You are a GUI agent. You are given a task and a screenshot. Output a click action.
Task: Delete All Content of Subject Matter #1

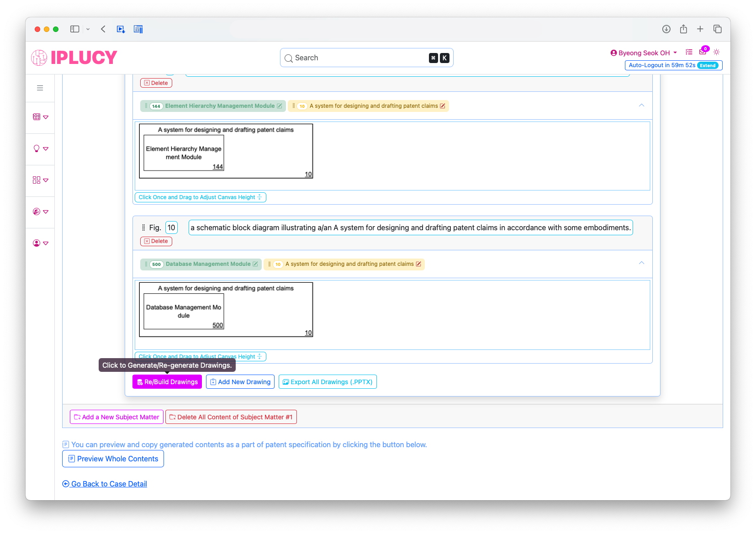coord(231,417)
